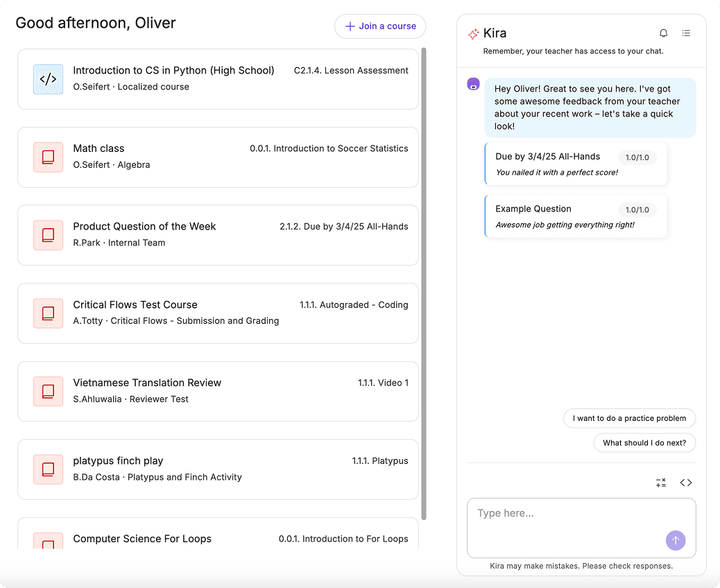Go to 1.1.1. Video 1 lesson
The image size is (720, 588).
click(383, 383)
